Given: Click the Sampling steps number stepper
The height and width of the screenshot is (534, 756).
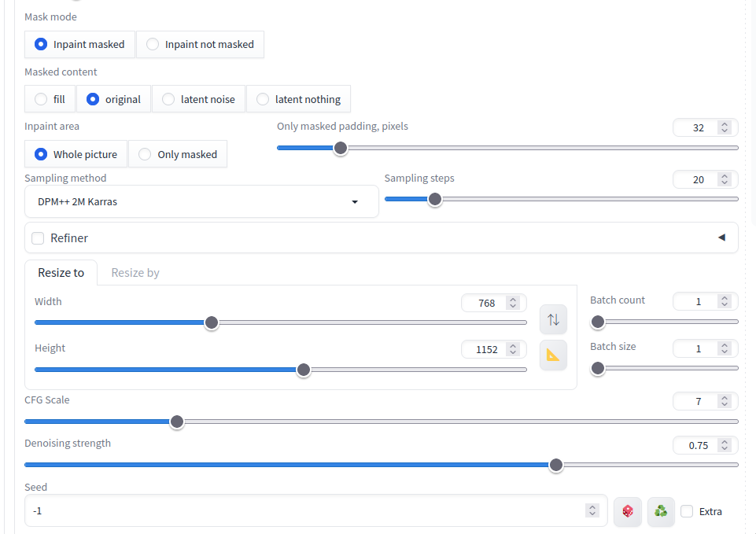Looking at the screenshot, I should (x=725, y=179).
